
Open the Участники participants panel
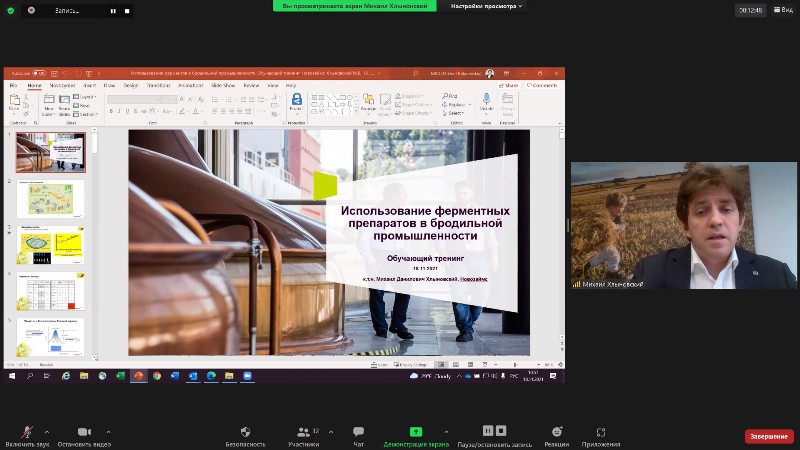304,432
